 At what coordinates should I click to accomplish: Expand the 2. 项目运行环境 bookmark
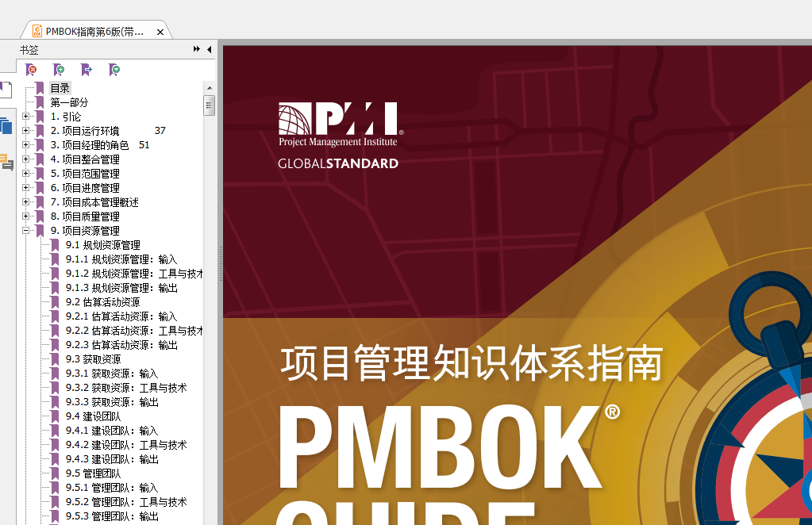(26, 131)
